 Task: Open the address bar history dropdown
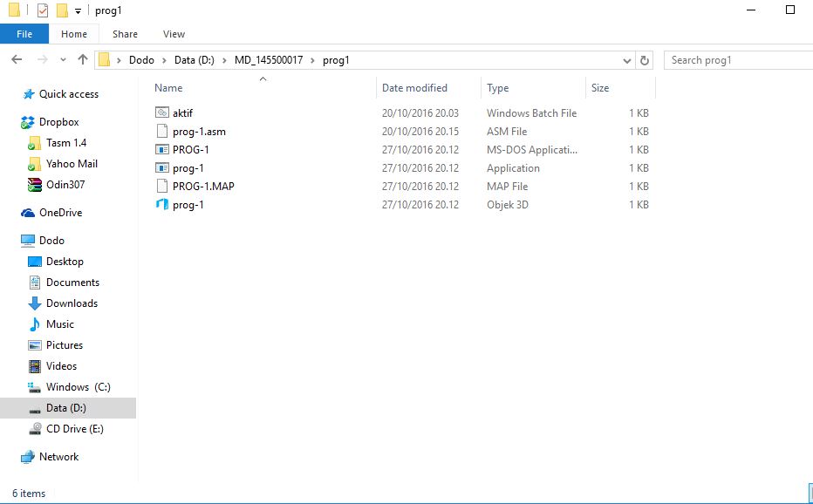[x=626, y=60]
